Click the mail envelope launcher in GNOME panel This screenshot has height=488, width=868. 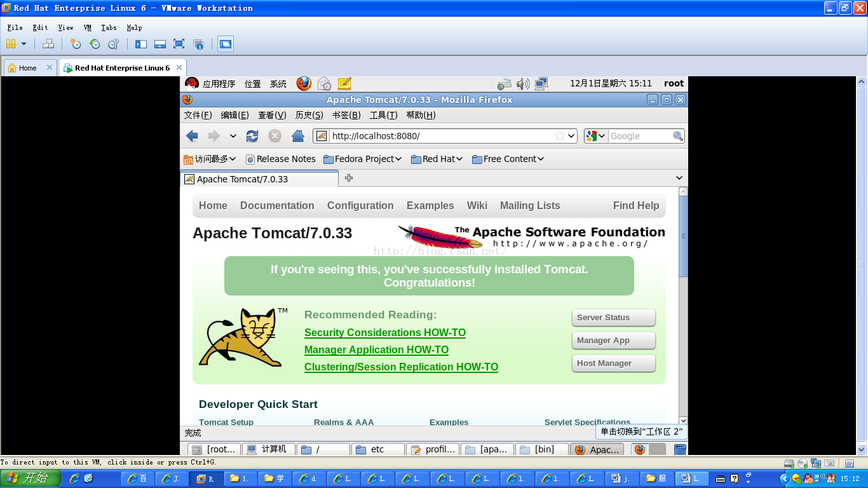(324, 83)
